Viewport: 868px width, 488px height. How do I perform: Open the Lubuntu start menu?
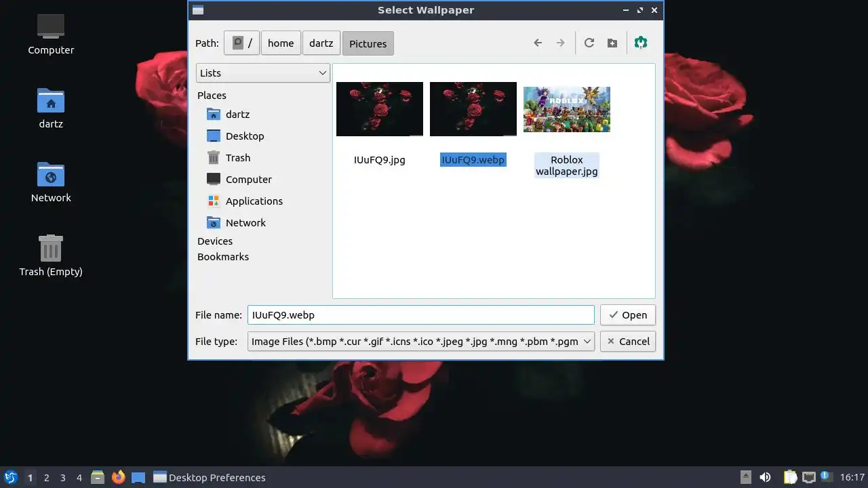click(x=11, y=477)
